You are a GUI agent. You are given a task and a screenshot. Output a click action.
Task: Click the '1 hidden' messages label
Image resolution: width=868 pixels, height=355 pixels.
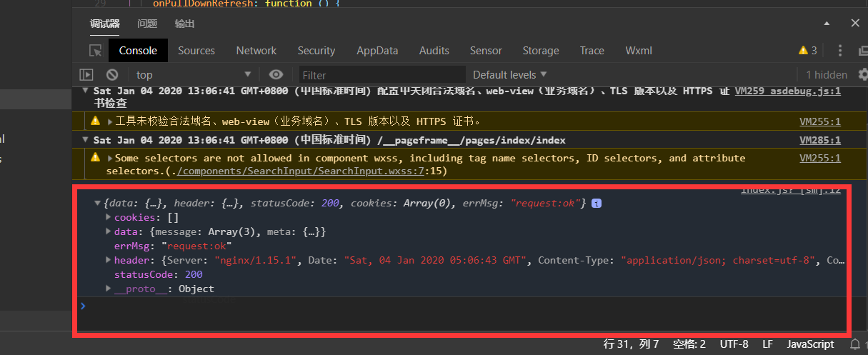click(x=827, y=74)
